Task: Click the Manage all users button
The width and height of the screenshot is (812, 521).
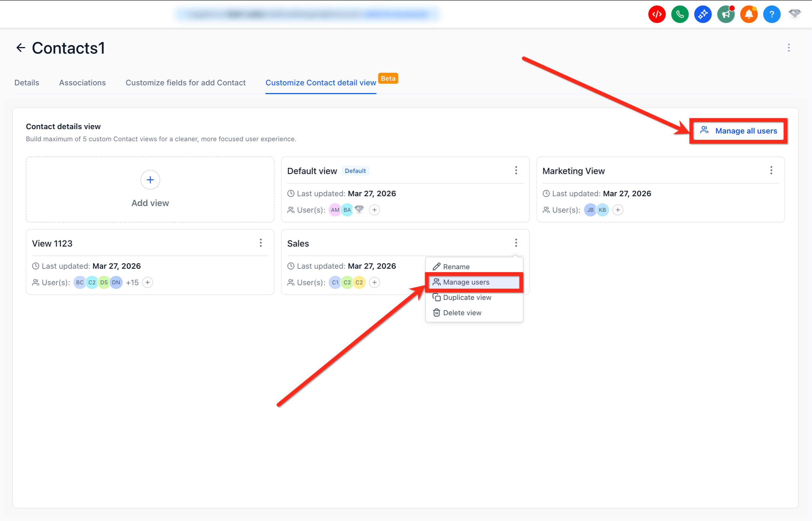Action: coord(738,131)
